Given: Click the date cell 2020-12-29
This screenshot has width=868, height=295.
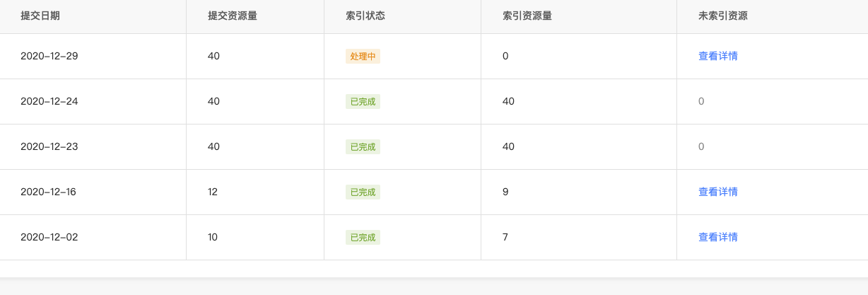Looking at the screenshot, I should coord(49,56).
